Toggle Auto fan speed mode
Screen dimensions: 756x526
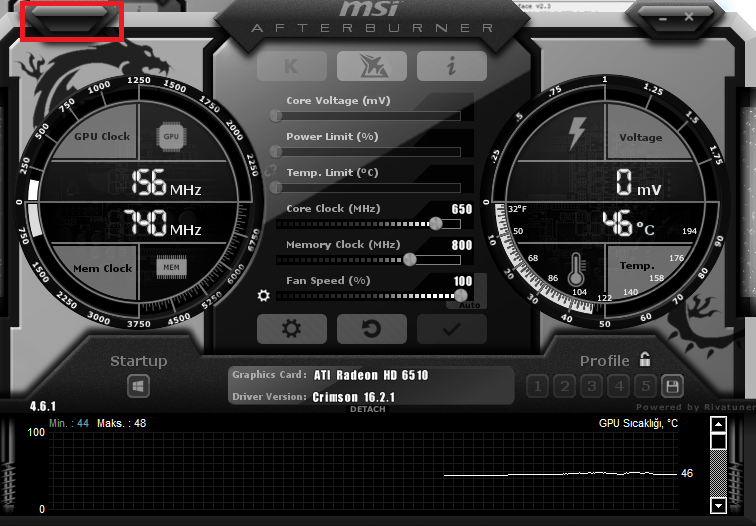tap(470, 305)
